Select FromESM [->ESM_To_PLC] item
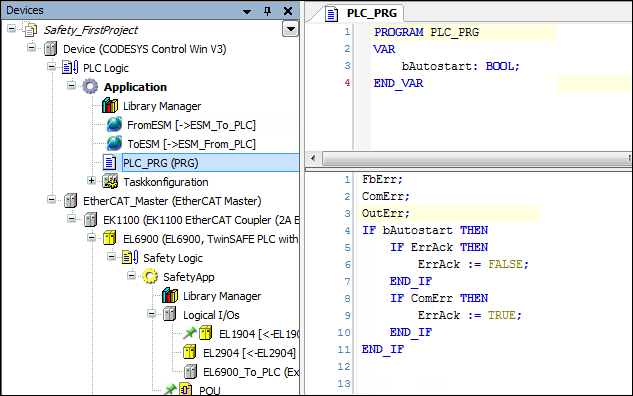This screenshot has width=633, height=396. [191, 125]
